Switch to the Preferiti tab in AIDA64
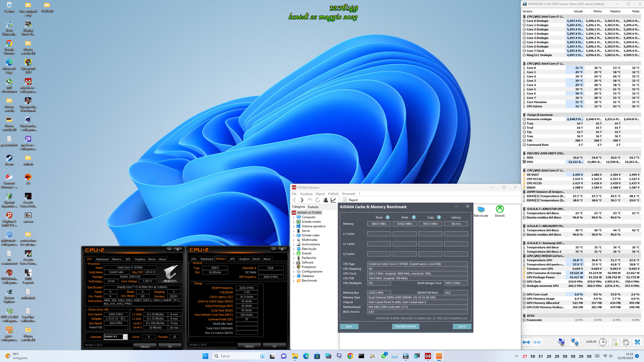 pyautogui.click(x=312, y=206)
